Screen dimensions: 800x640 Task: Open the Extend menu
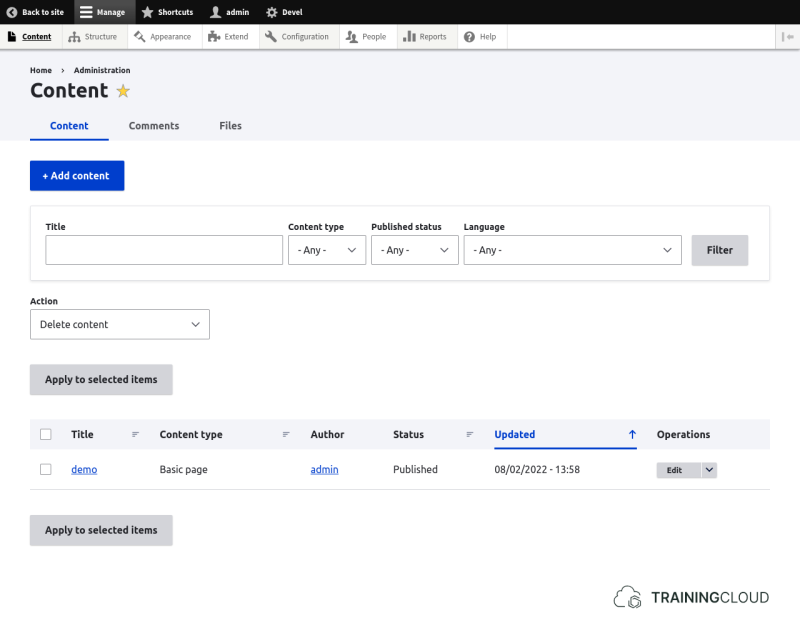pyautogui.click(x=230, y=37)
